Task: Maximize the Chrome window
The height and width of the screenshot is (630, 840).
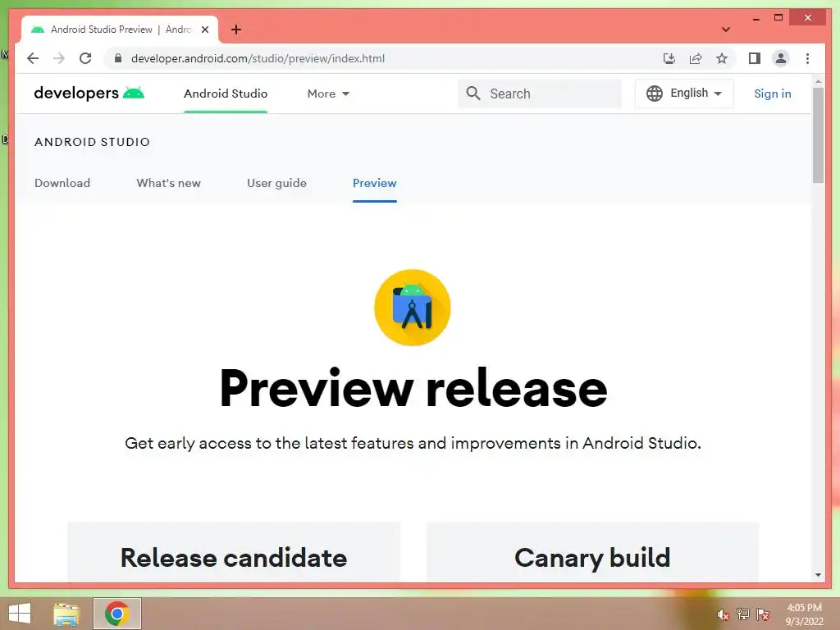Action: point(778,18)
